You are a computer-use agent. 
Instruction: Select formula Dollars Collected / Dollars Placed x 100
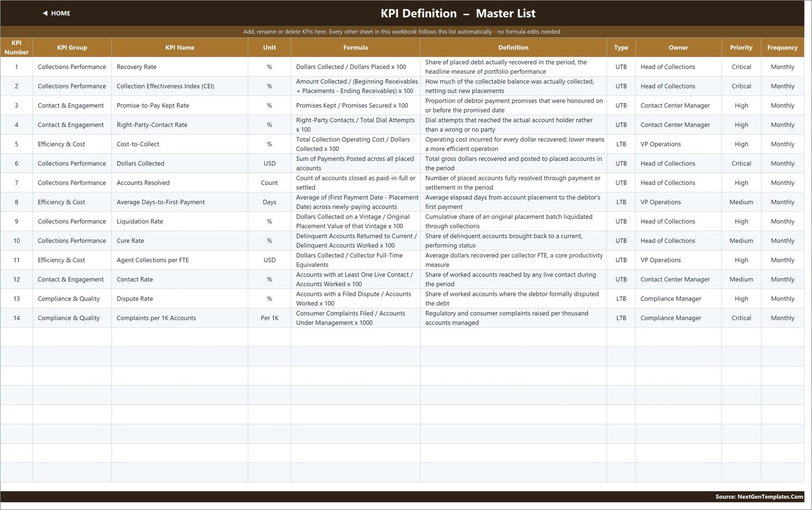coord(355,67)
